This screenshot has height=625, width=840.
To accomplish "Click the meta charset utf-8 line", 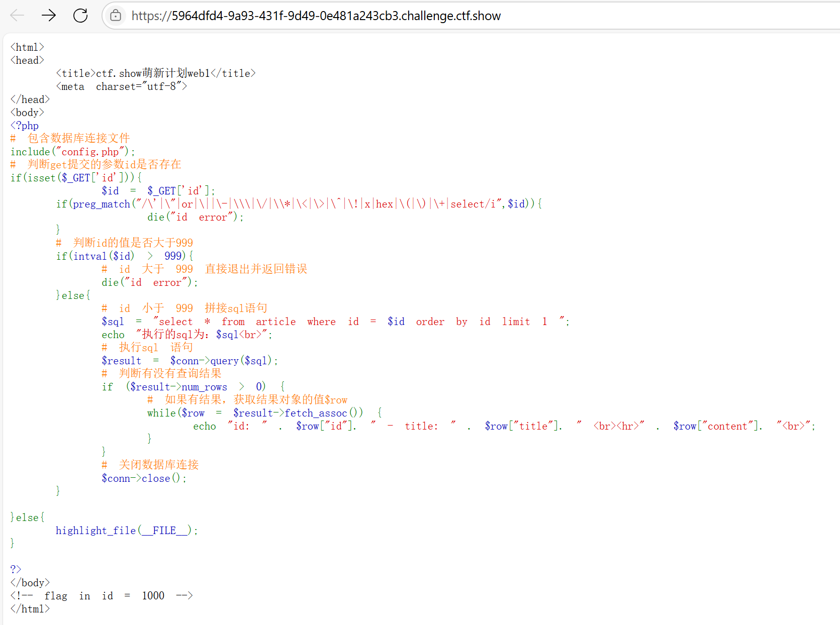I will tap(121, 86).
